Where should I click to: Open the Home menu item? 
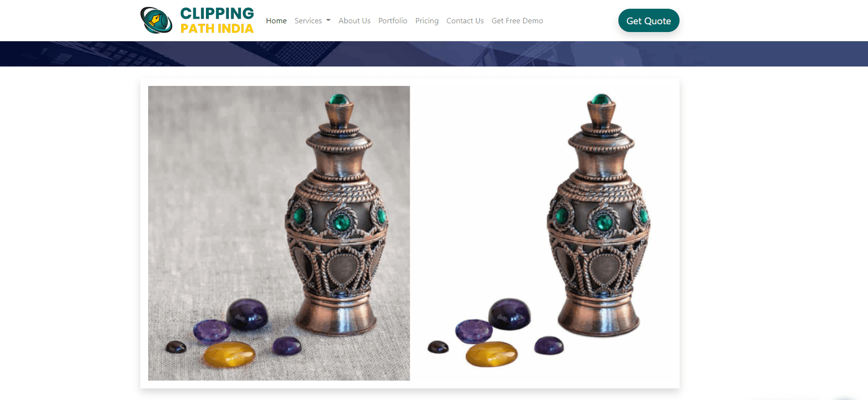coord(276,20)
